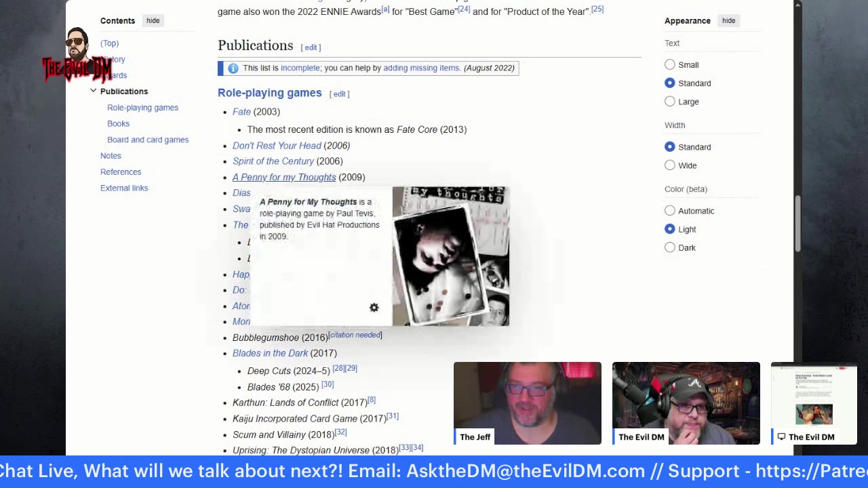Hide the Contents sidebar

(153, 20)
